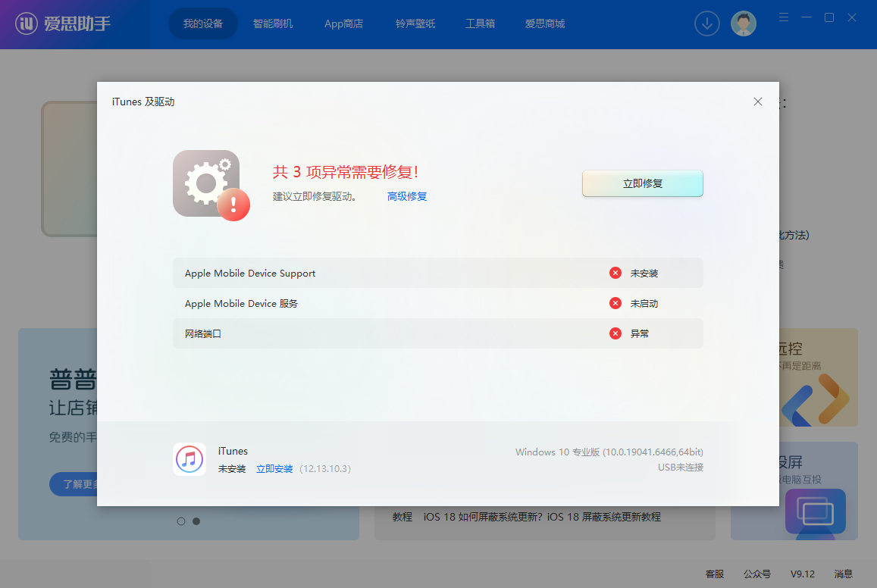Viewport: 877px width, 588px height.
Task: Open the hamburger menu in title bar
Action: click(784, 17)
